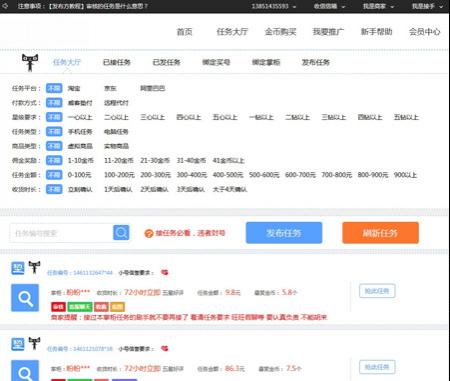Switch to the 已接任务 tab
This screenshot has width=450, height=381.
[117, 62]
